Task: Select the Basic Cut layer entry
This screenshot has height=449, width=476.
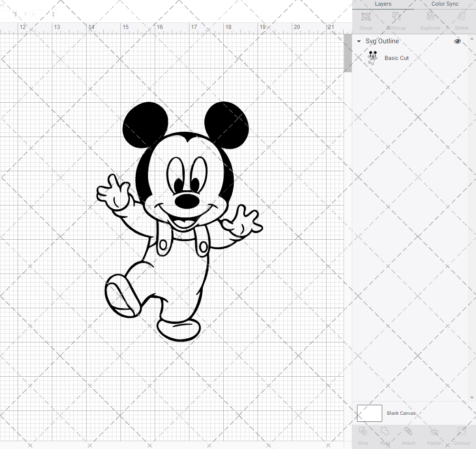Action: point(397,58)
